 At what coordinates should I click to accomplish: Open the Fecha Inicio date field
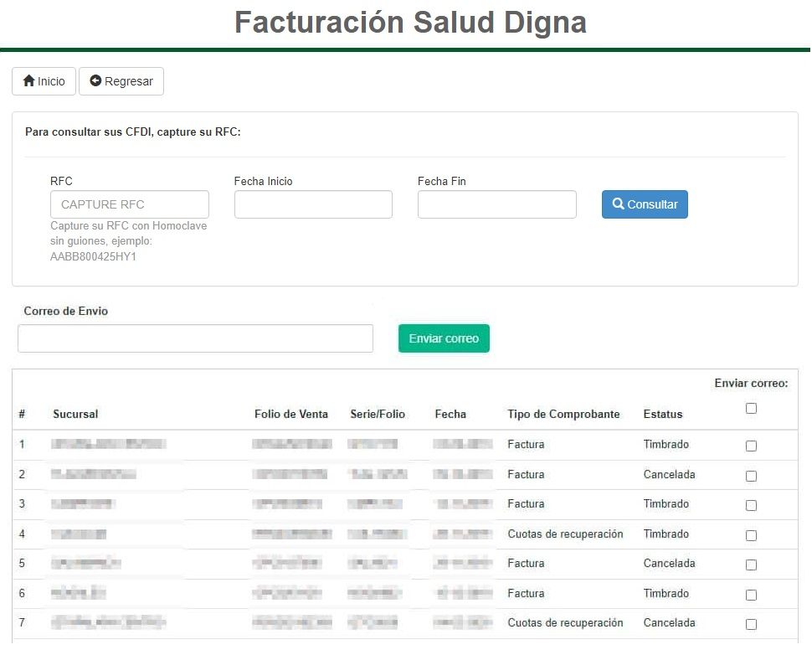coord(313,204)
